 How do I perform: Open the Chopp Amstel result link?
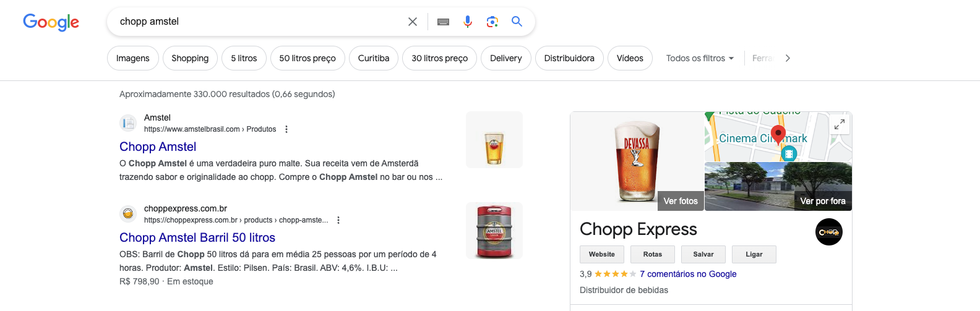point(158,147)
